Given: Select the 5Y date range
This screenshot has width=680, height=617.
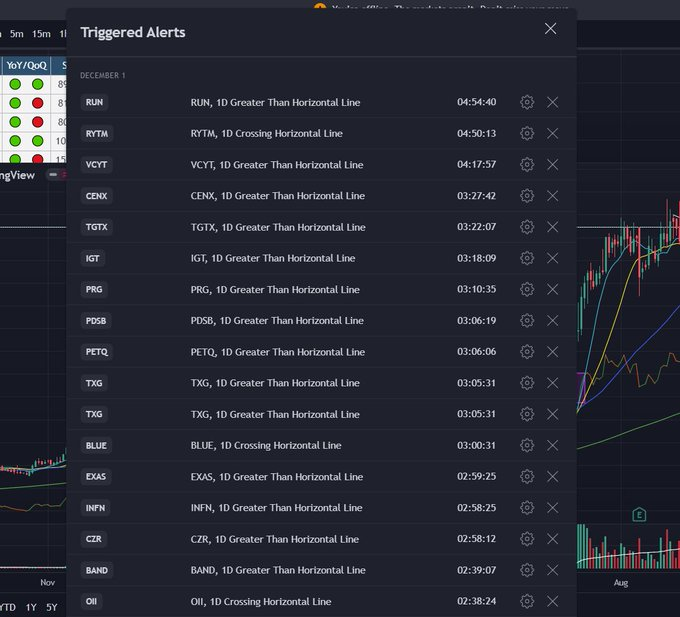Looking at the screenshot, I should pos(52,607).
